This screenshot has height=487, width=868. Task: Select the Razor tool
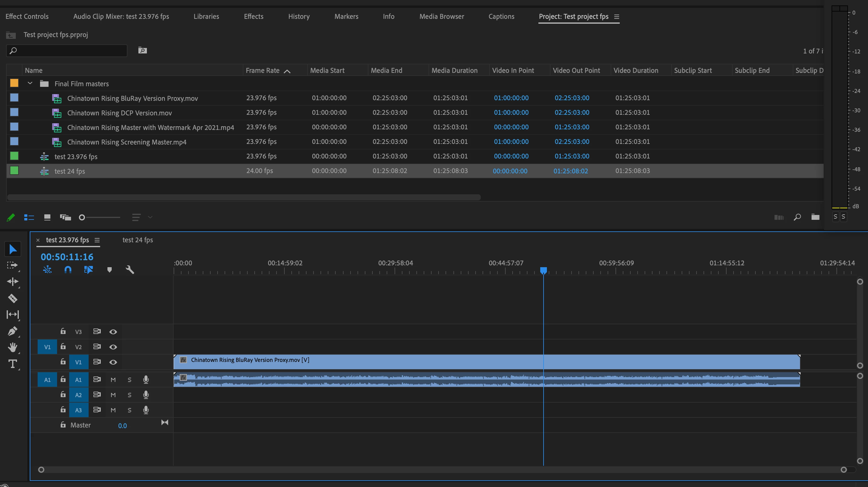[12, 298]
